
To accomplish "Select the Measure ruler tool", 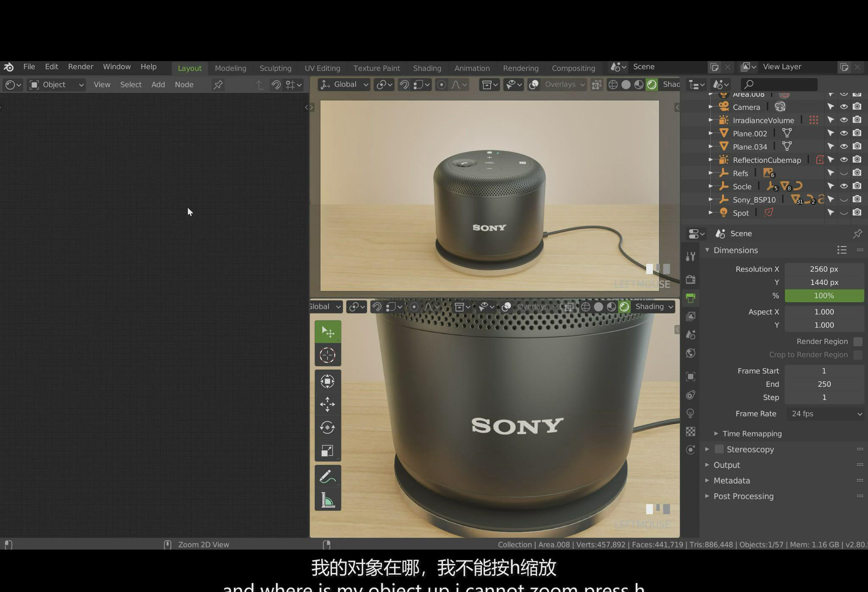I will coord(328,500).
